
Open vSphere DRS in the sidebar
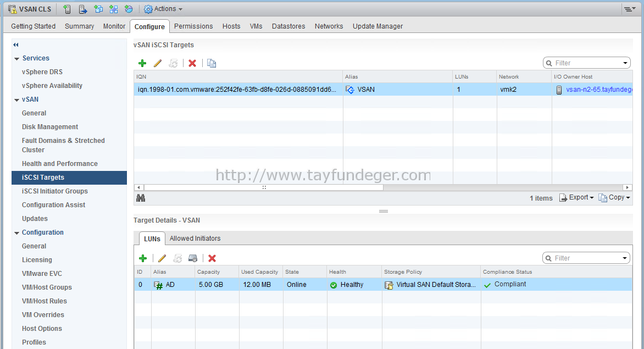coord(42,72)
